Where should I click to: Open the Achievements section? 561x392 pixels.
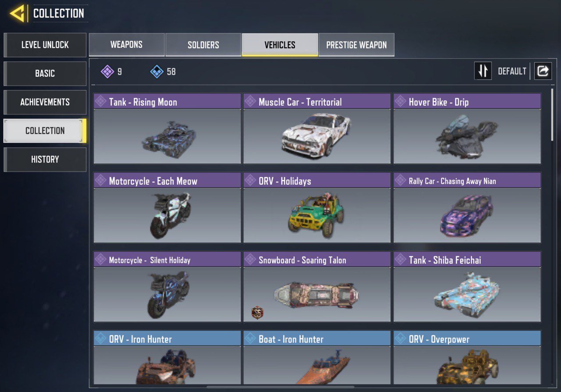(x=45, y=102)
